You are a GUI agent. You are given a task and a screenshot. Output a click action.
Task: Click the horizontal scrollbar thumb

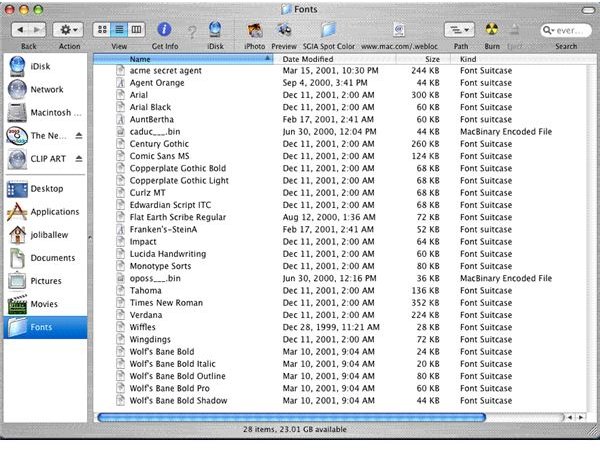[292, 417]
